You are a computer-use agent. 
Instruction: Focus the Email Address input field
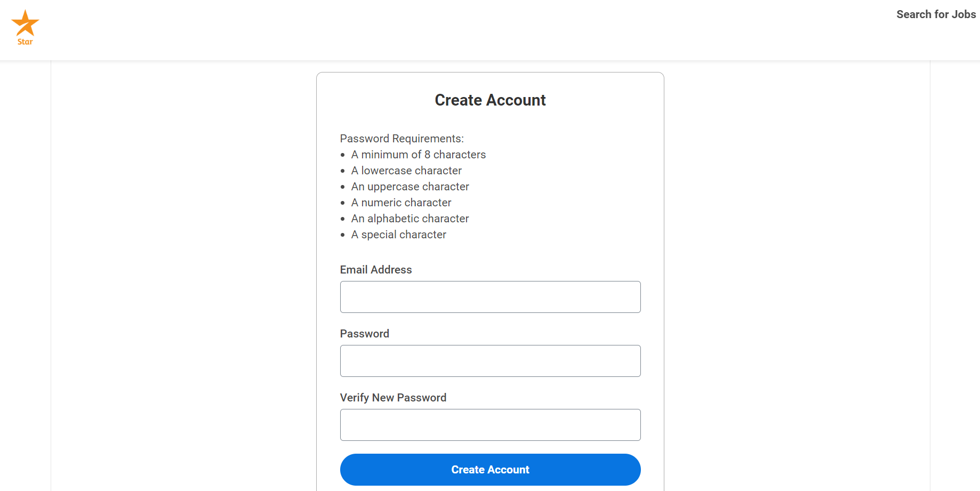[x=490, y=297]
